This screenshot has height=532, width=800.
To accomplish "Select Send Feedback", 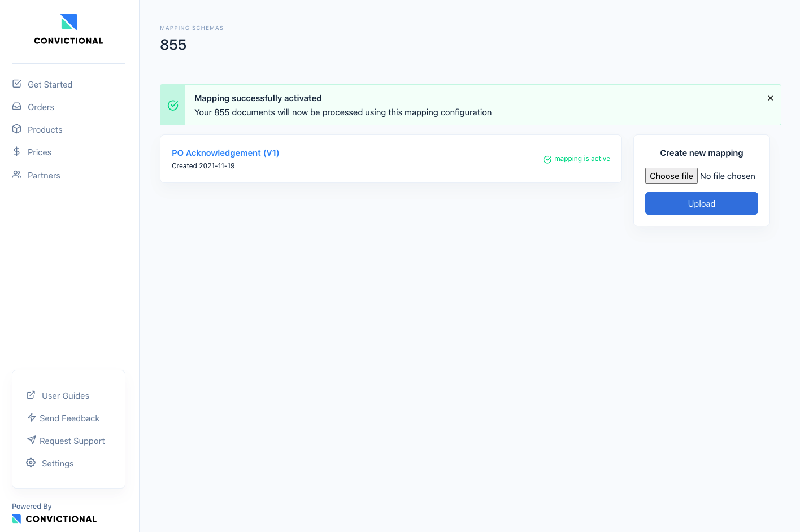I will pyautogui.click(x=69, y=418).
